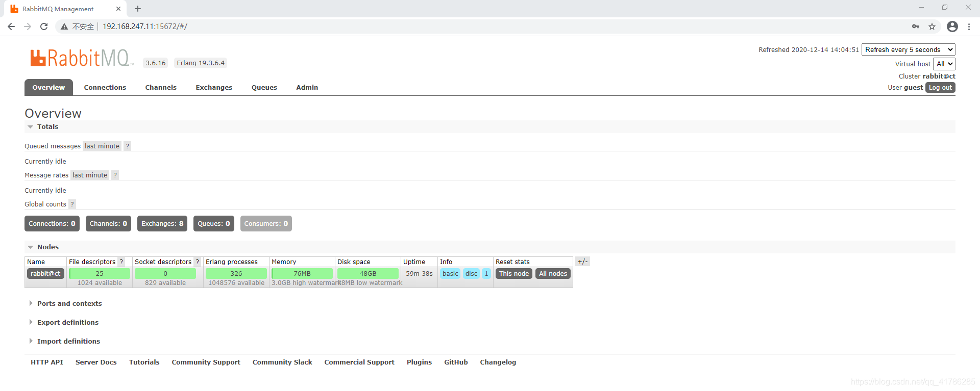The image size is (980, 391).
Task: Click the basic info tag
Action: (x=450, y=274)
